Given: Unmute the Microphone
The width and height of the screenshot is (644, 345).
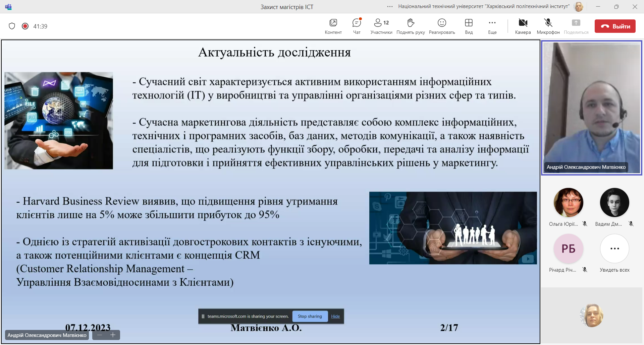Looking at the screenshot, I should (548, 26).
